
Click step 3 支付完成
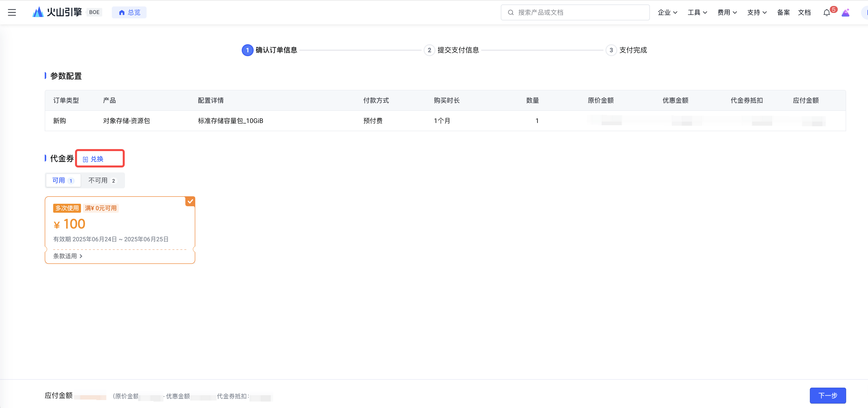[x=626, y=50]
